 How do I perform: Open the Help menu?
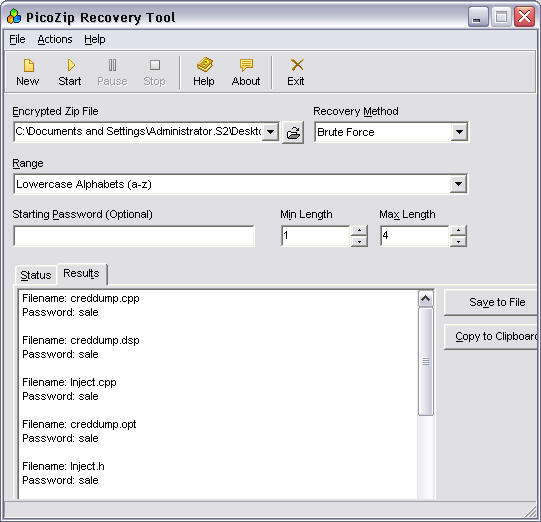click(x=95, y=40)
